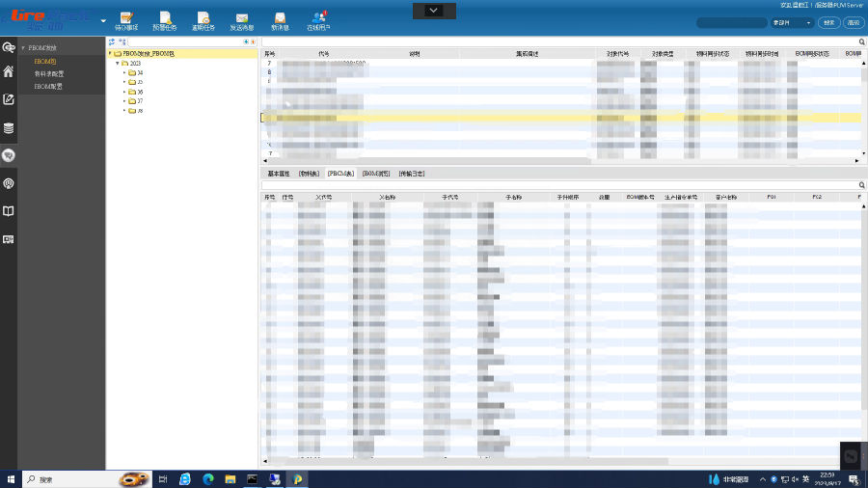Collapse the top panel with chevron toggle
This screenshot has width=868, height=488.
pyautogui.click(x=433, y=10)
